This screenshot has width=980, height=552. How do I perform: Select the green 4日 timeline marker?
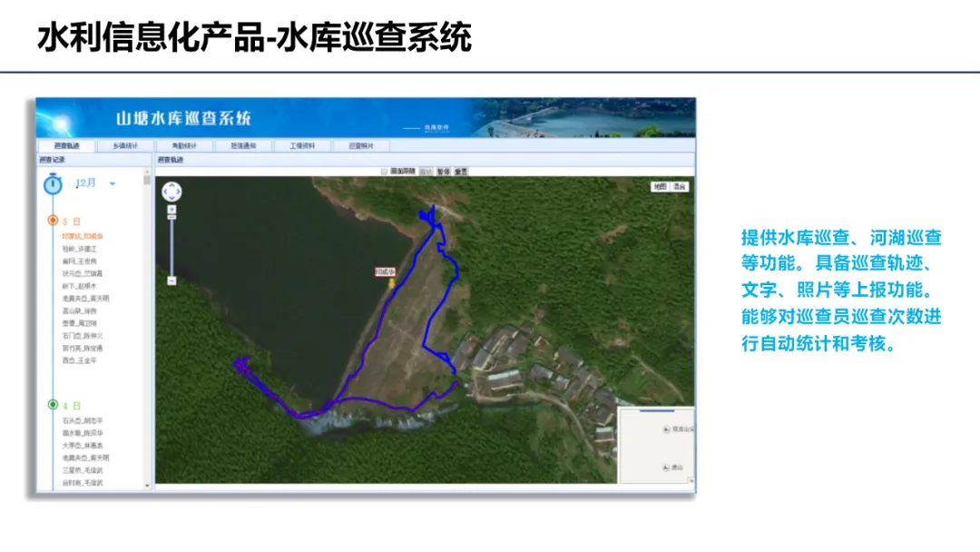click(x=54, y=404)
